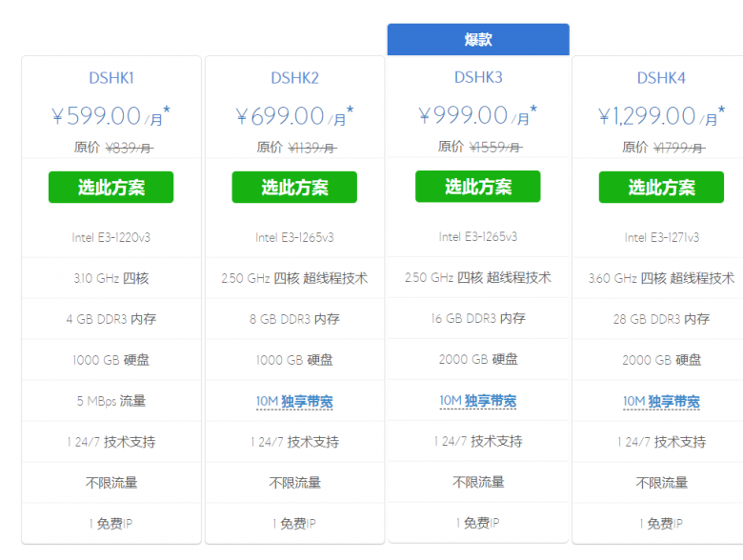Image resolution: width=743 pixels, height=560 pixels.
Task: Click the 5 MBps 流量 row
Action: coord(110,401)
